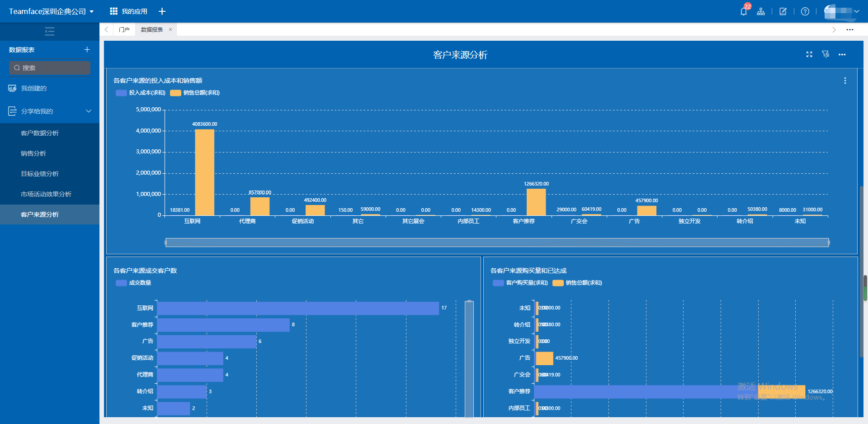This screenshot has height=424, width=868.
Task: Click the data zoom slider below the top chart
Action: (x=497, y=243)
